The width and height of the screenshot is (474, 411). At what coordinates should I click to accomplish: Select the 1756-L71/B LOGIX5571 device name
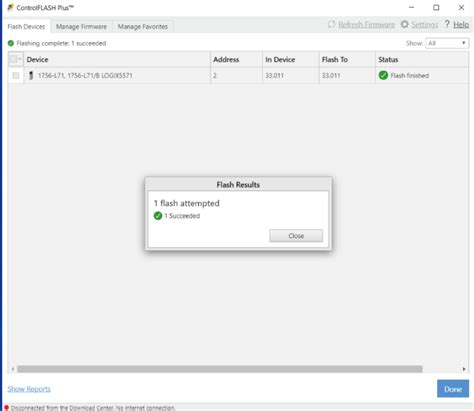coord(85,76)
